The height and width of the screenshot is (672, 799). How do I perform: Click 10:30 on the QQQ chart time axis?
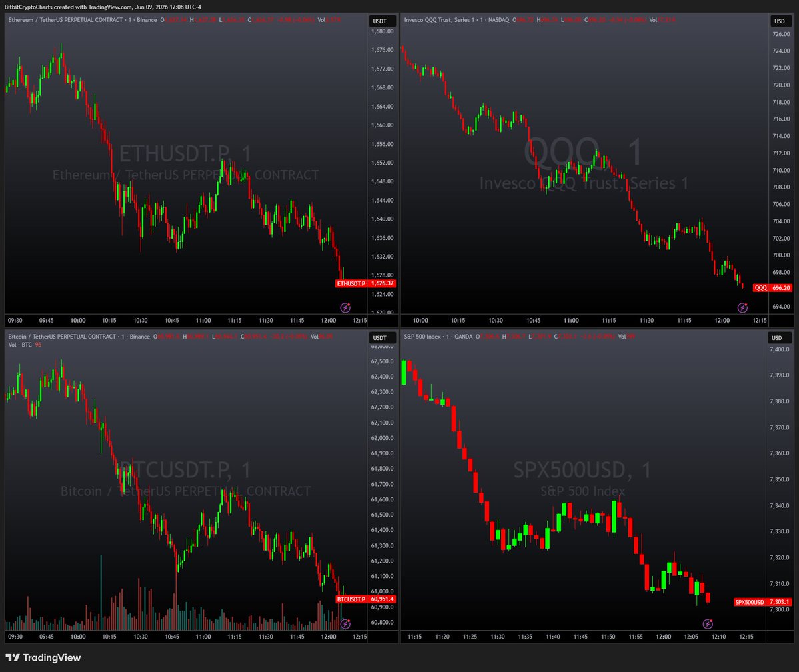coord(496,320)
